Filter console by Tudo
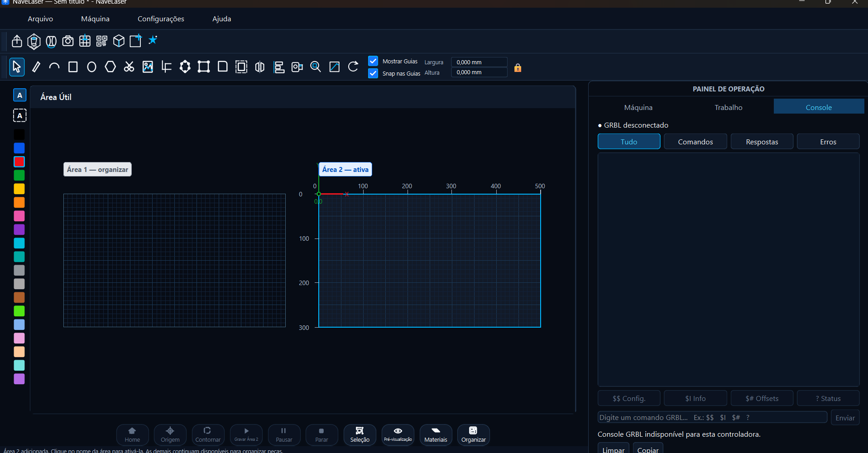The width and height of the screenshot is (868, 453). [x=629, y=142]
